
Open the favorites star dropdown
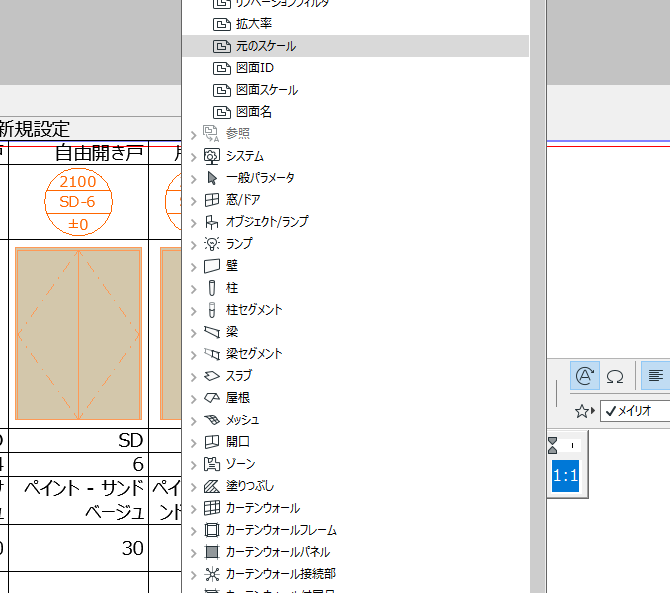[585, 411]
